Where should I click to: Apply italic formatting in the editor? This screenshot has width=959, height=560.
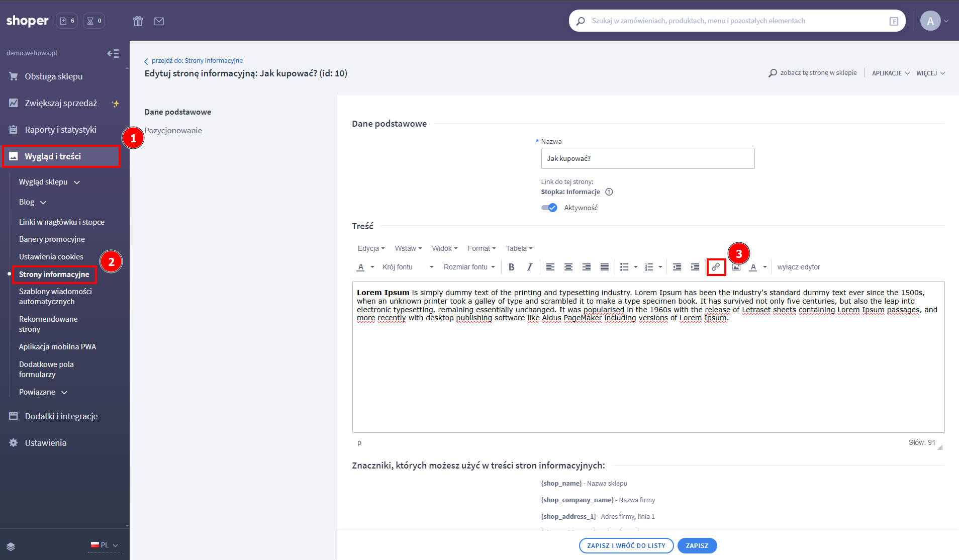pos(529,267)
